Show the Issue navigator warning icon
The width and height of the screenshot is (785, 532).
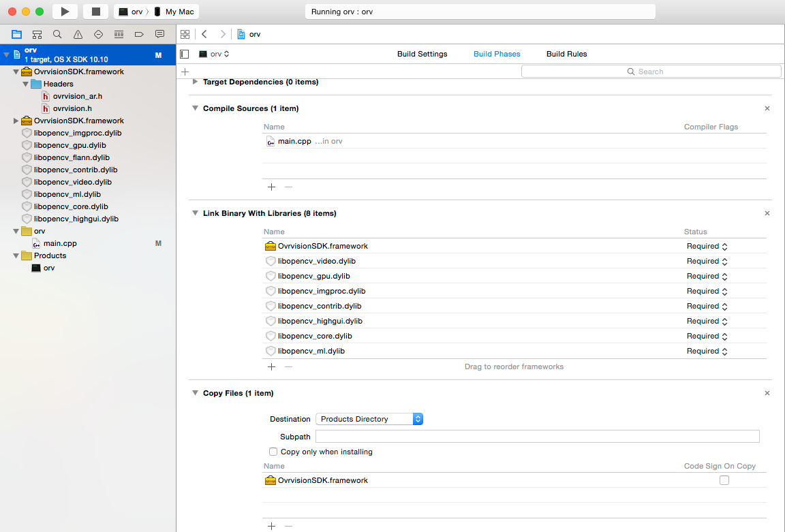tap(78, 34)
